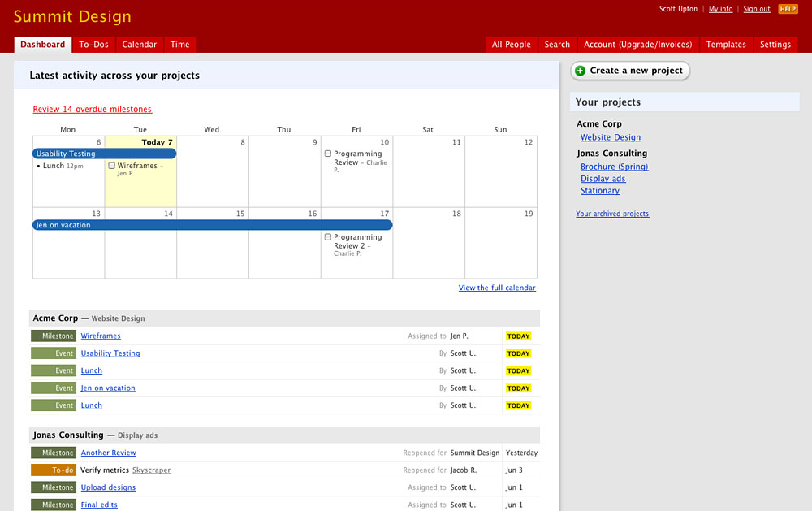Click the Sign out link
812x511 pixels.
(756, 9)
